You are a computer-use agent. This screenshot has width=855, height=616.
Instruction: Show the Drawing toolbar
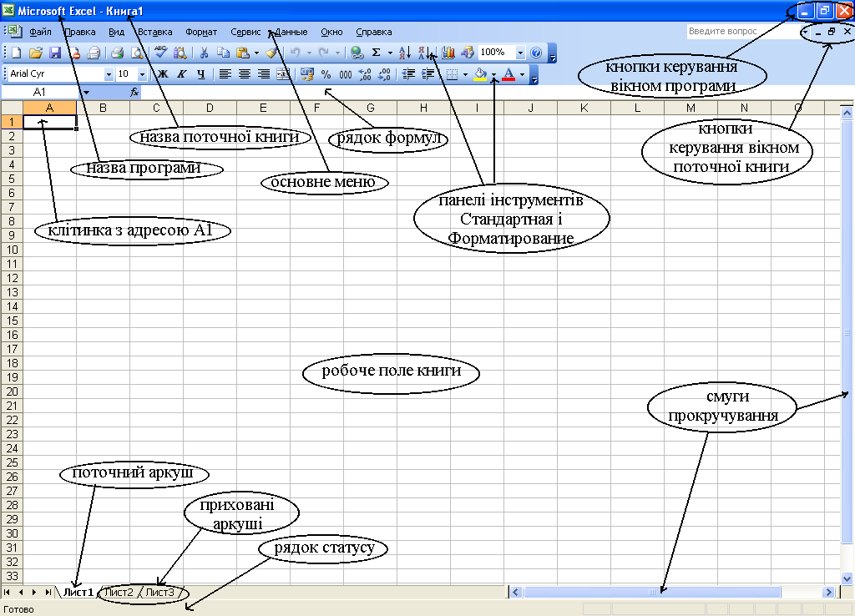tap(468, 53)
